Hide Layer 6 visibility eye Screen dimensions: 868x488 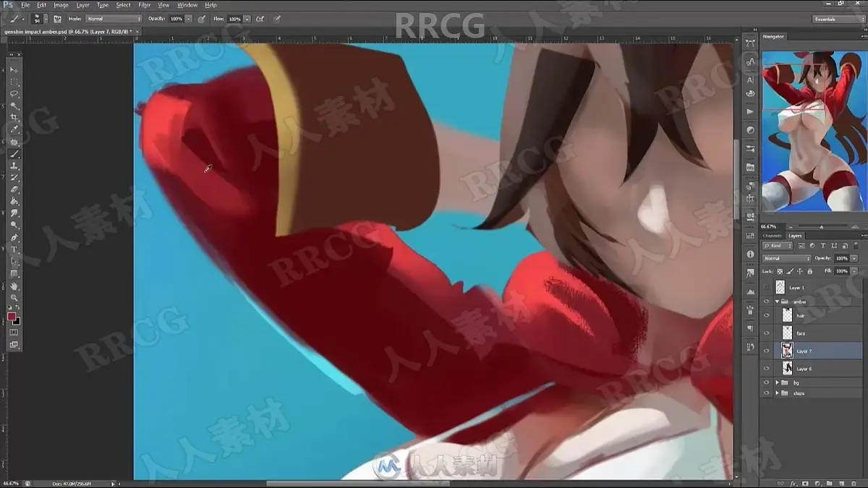tap(767, 368)
